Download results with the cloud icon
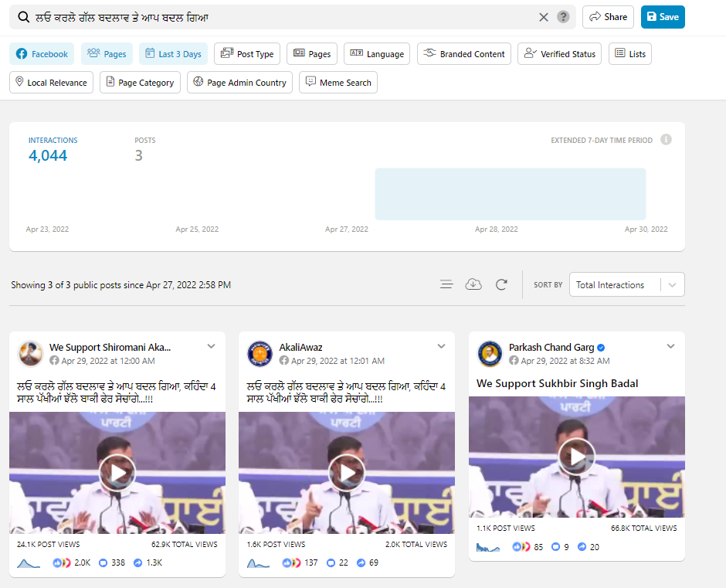726x588 pixels. pos(473,284)
